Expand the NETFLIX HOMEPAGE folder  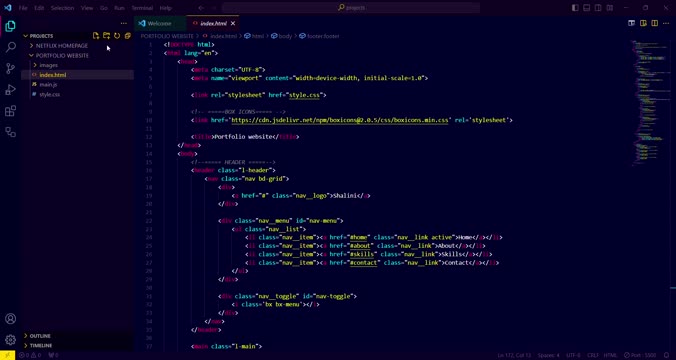[x=78, y=46]
